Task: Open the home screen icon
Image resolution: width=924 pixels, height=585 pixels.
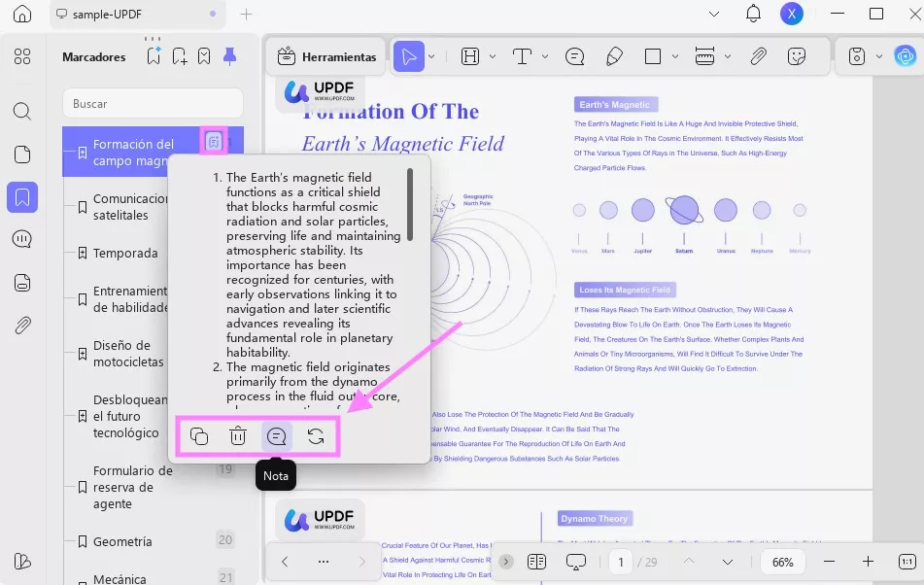Action: [x=22, y=14]
